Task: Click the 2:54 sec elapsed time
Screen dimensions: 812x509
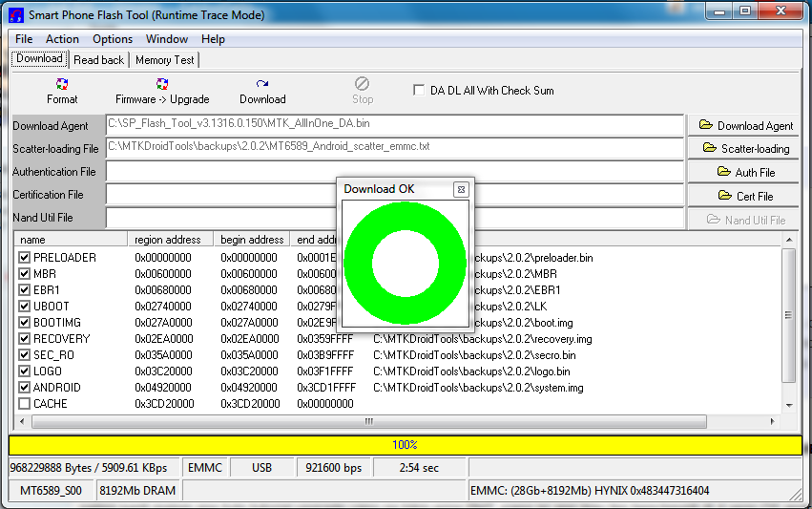Action: (419, 468)
